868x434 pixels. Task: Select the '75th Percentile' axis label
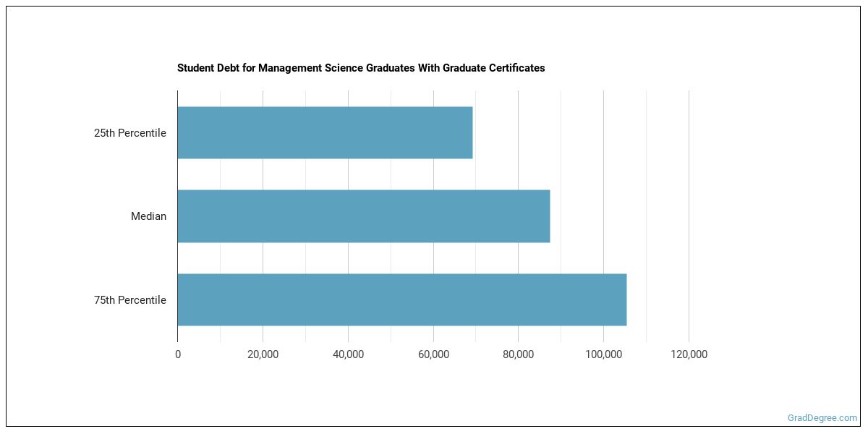pyautogui.click(x=129, y=300)
